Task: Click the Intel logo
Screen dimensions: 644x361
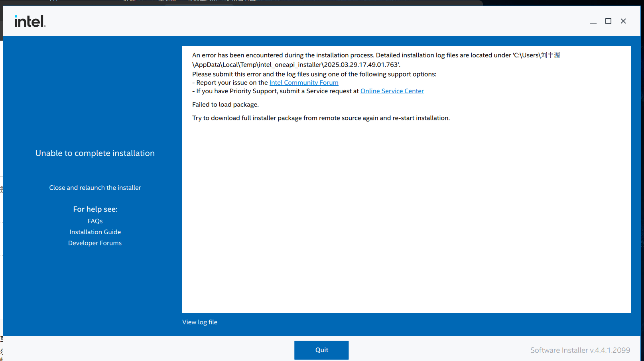Action: 30,21
